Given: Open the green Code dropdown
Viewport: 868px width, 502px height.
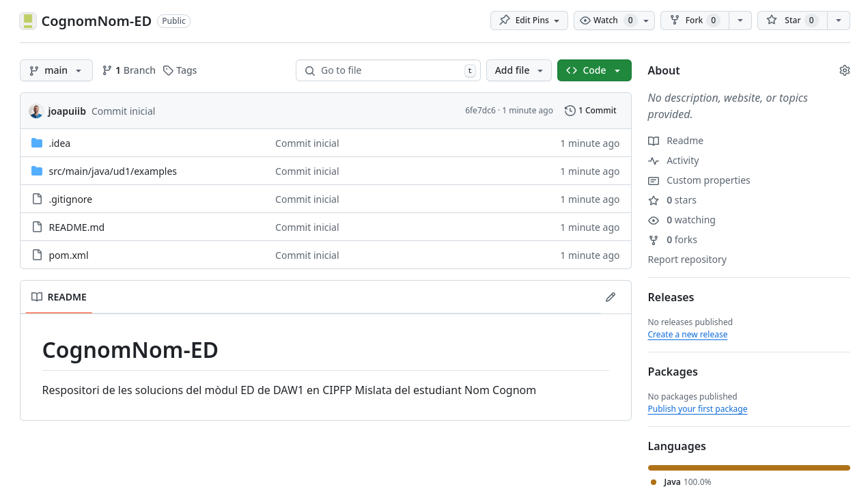Looking at the screenshot, I should (x=594, y=70).
